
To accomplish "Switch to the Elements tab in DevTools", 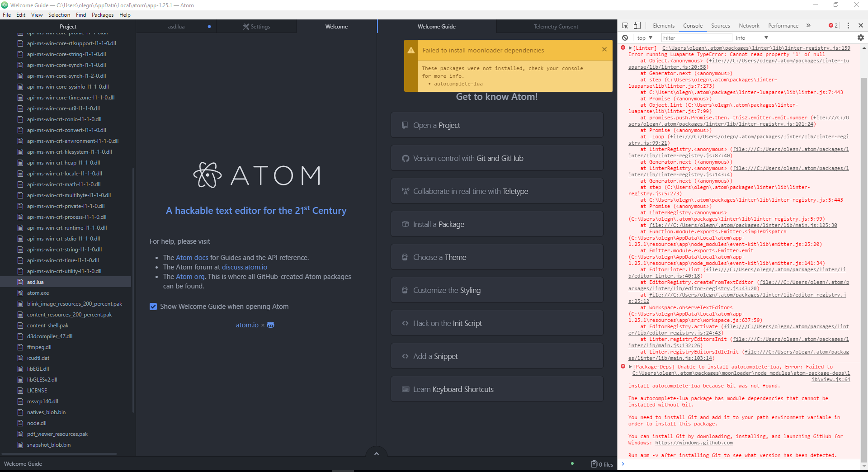I will click(x=663, y=26).
